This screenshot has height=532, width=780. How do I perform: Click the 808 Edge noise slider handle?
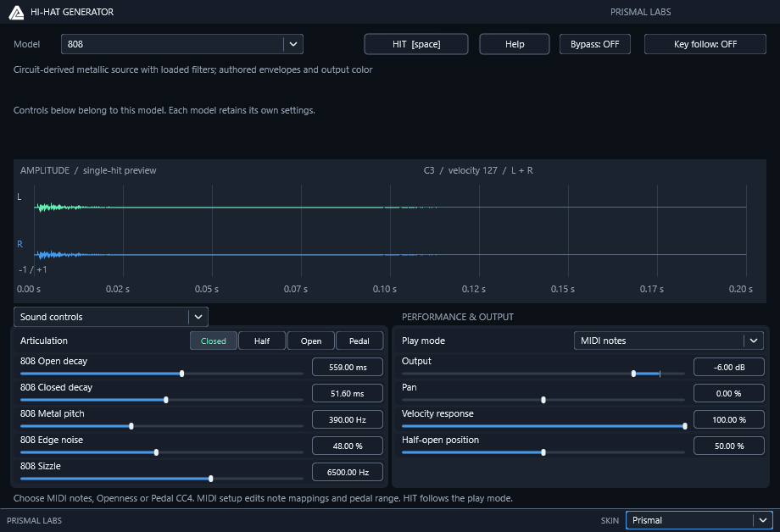click(156, 452)
